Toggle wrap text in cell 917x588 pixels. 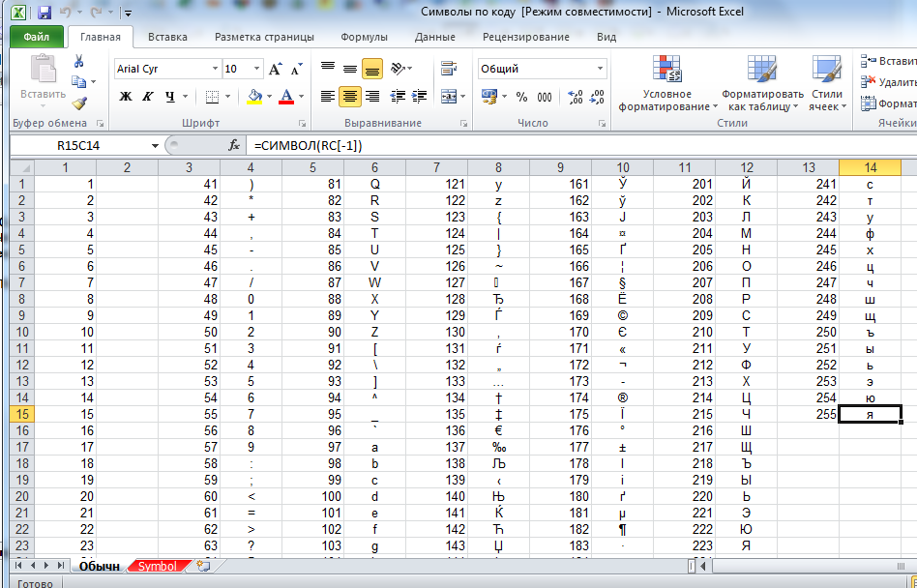pyautogui.click(x=449, y=68)
